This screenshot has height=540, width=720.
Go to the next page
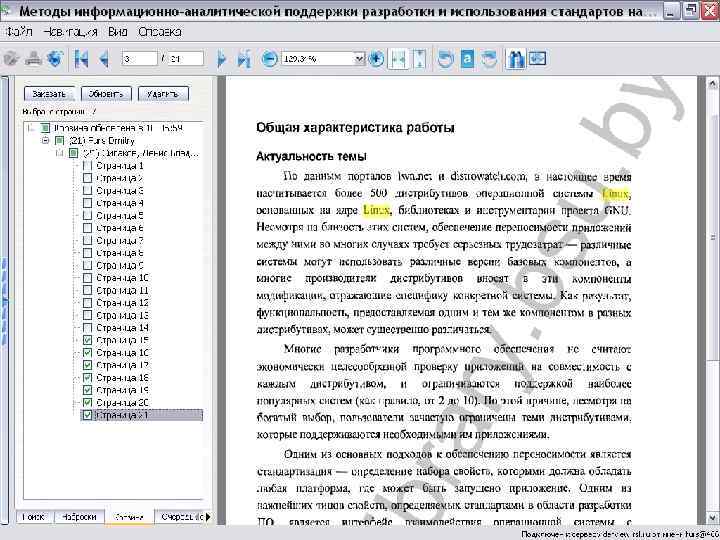221,59
